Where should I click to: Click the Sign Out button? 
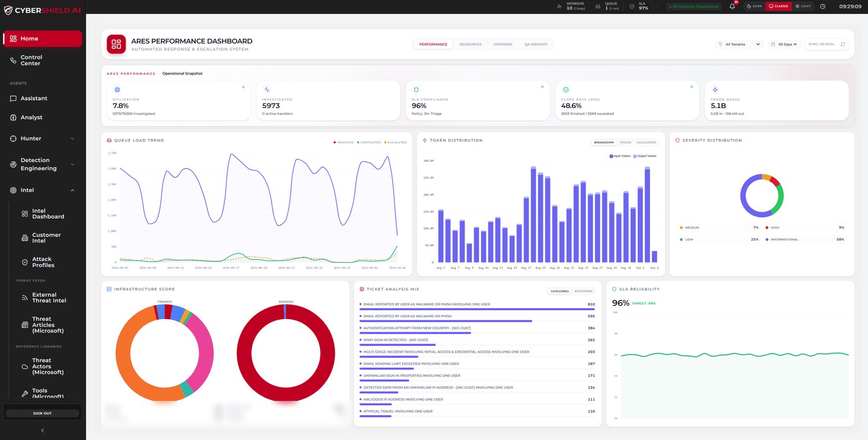[42, 413]
